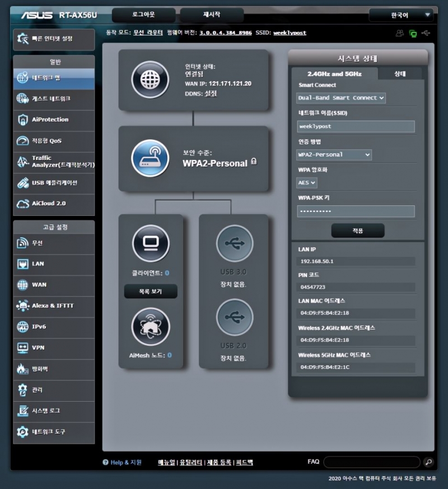Click the WPA2-Personal lock icon

pos(254,161)
